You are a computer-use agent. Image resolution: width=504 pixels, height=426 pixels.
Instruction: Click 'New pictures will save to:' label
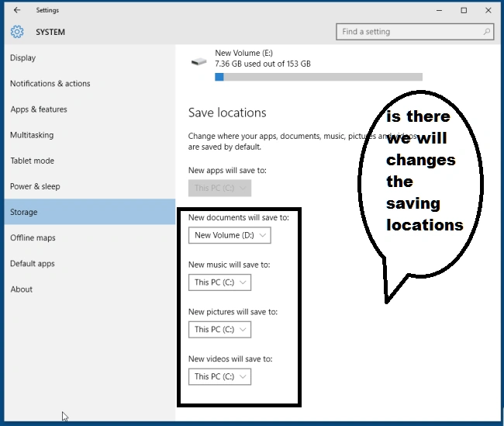pos(233,312)
